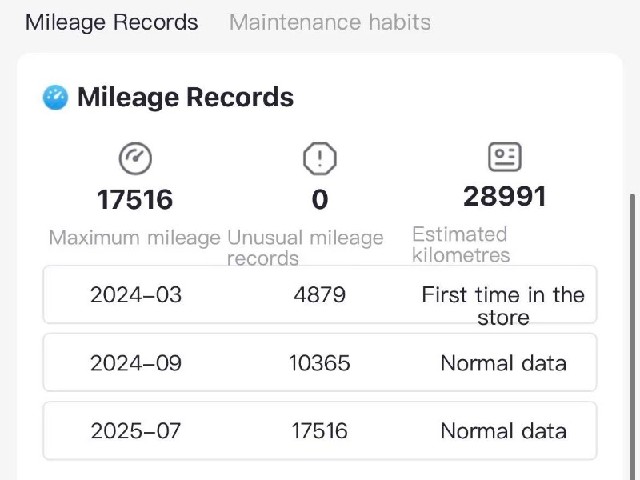The height and width of the screenshot is (480, 640).
Task: Open the 2025-07 mileage record row
Action: pos(320,431)
